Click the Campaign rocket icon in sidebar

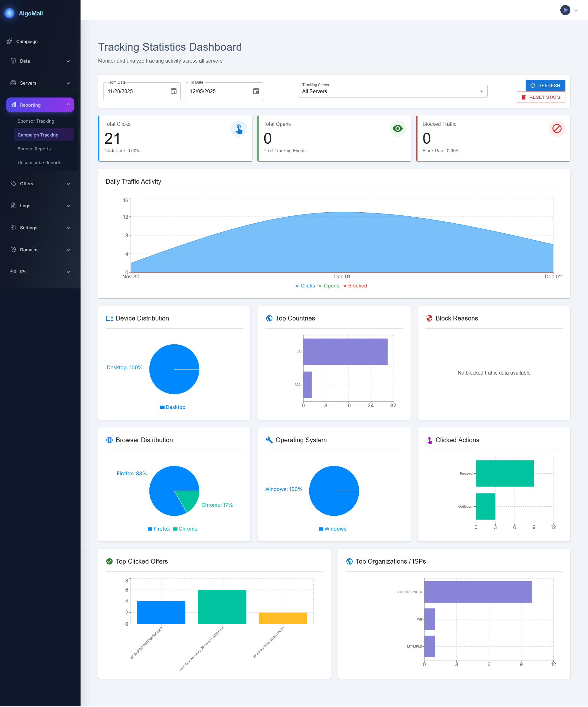pos(10,41)
